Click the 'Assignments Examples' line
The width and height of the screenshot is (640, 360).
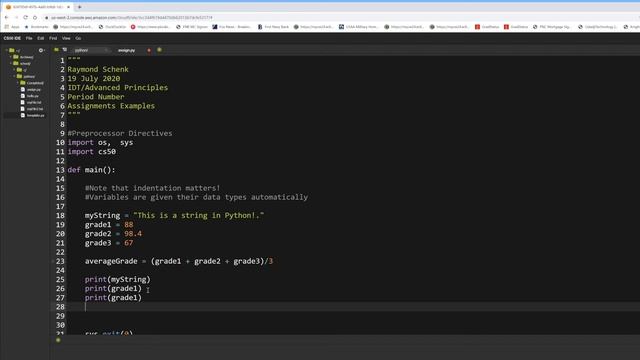(111, 106)
